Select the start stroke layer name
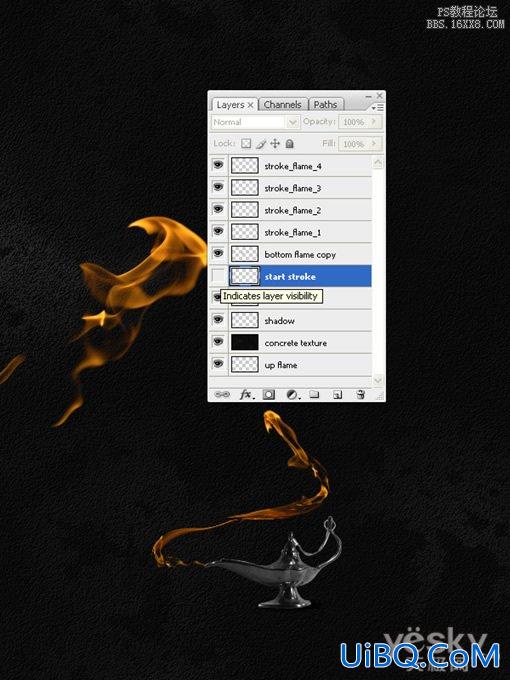This screenshot has height=680, width=510. tap(290, 277)
